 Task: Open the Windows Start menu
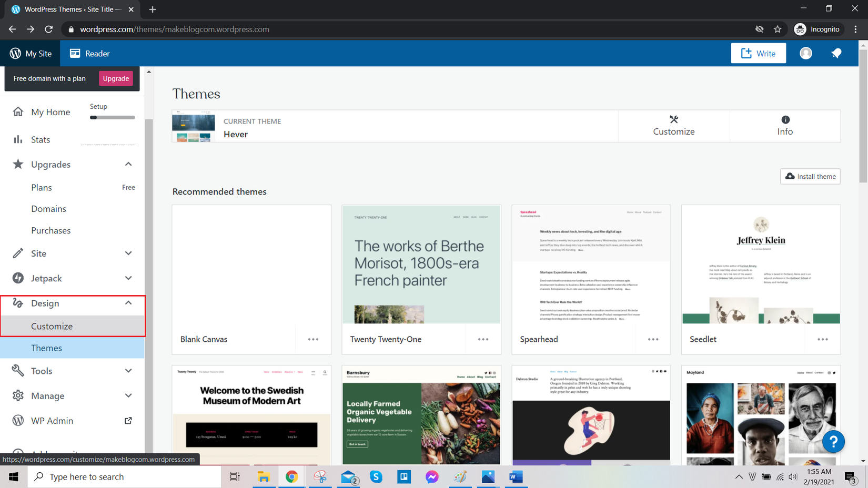[14, 477]
